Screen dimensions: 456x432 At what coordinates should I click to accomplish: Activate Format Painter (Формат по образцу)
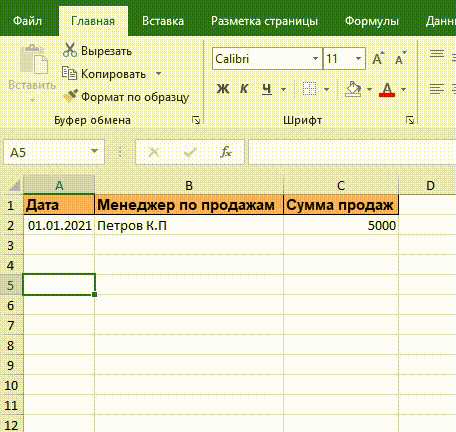126,97
